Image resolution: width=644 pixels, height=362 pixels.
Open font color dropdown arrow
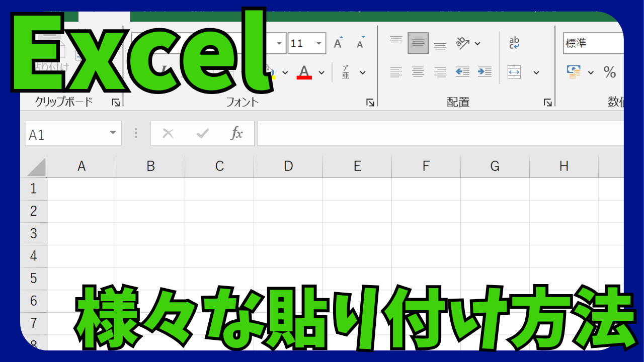point(321,72)
